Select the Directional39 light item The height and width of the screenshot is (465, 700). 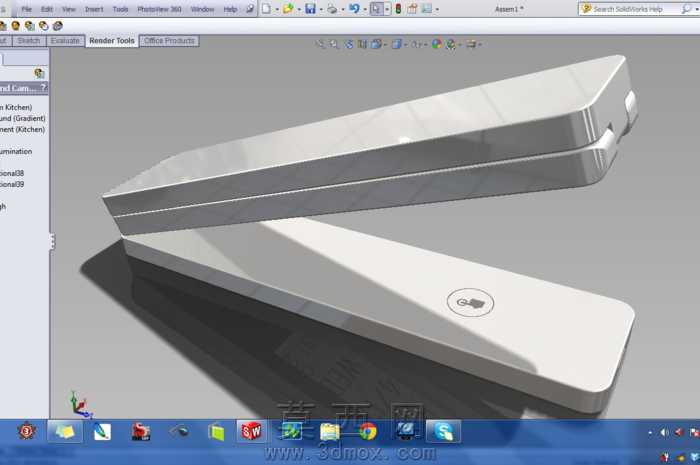pos(12,184)
